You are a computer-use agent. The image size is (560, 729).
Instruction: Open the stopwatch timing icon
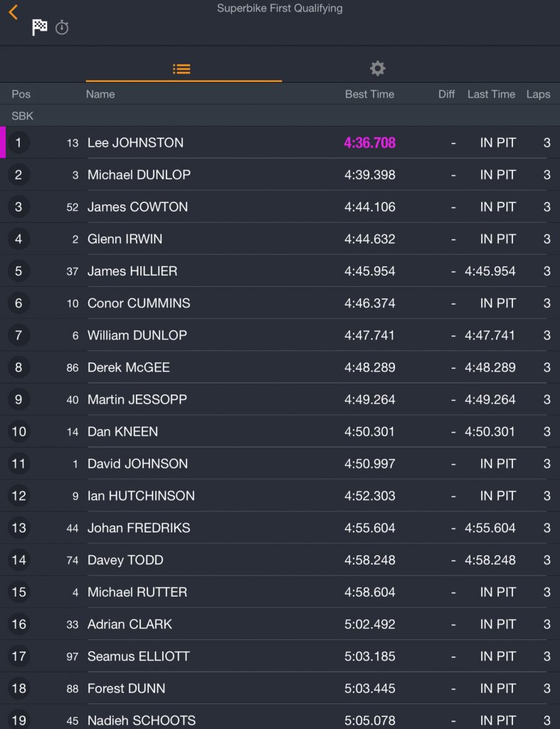pyautogui.click(x=62, y=28)
